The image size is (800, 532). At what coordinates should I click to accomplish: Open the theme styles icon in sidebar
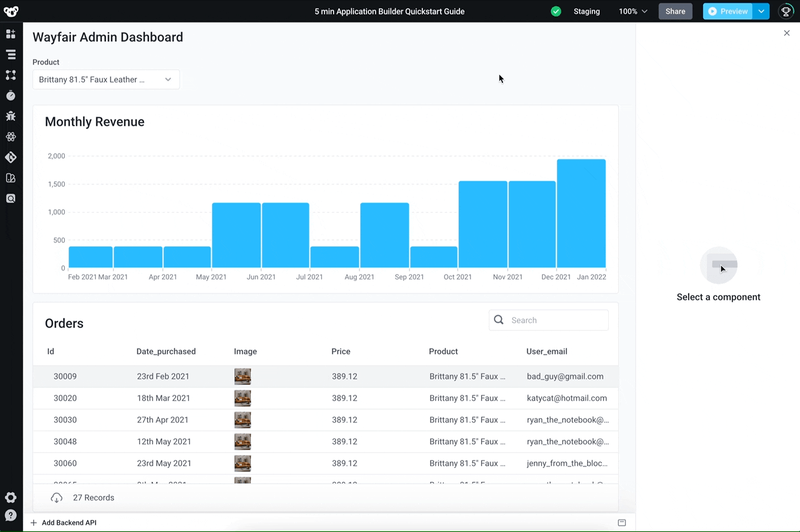click(11, 178)
